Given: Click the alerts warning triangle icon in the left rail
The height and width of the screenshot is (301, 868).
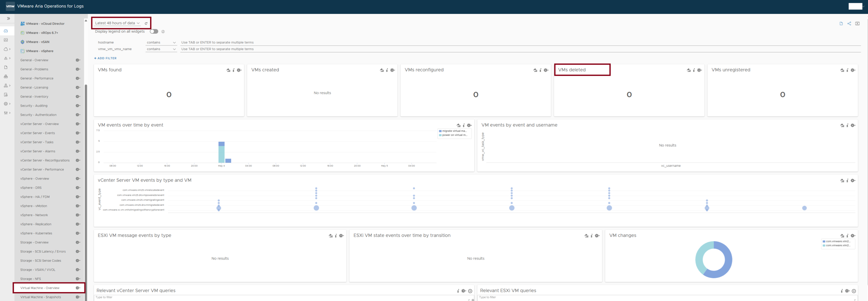Looking at the screenshot, I should [x=6, y=58].
